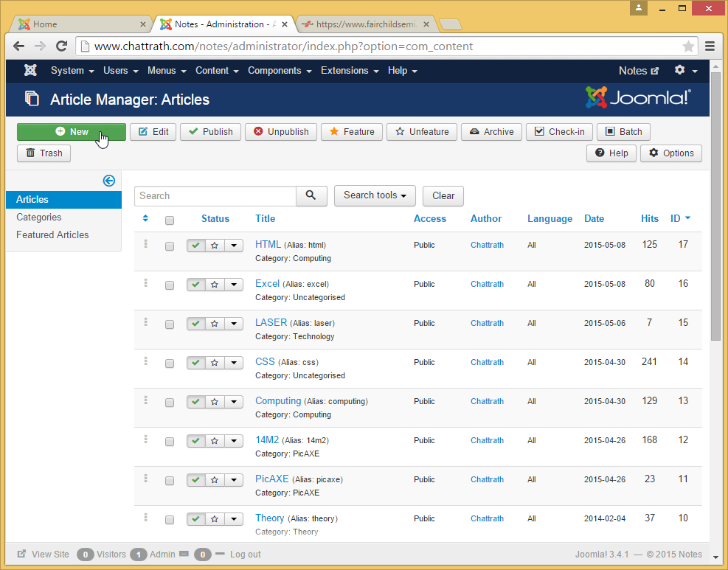Select the checkbox beside Computing article
This screenshot has height=570, width=728.
[x=170, y=403]
